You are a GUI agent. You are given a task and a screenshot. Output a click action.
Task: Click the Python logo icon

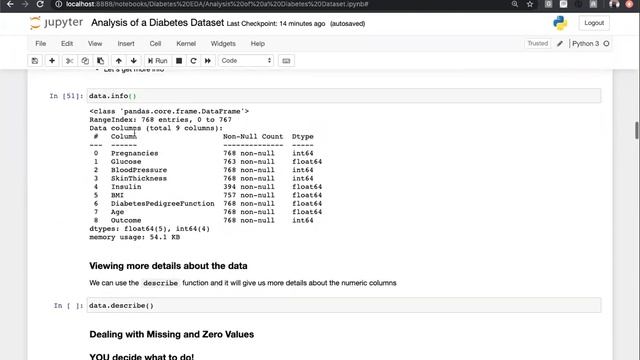(560, 23)
